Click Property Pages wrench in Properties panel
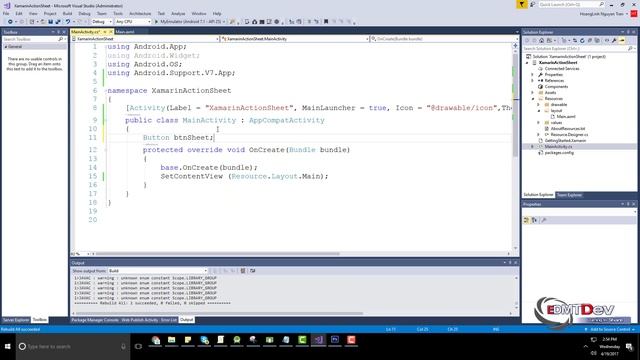 coord(544,220)
